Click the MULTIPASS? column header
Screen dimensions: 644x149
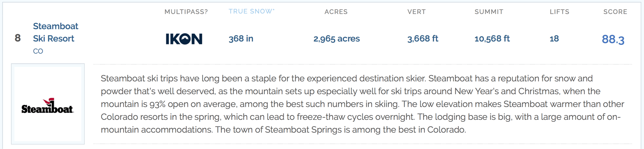[x=186, y=12]
